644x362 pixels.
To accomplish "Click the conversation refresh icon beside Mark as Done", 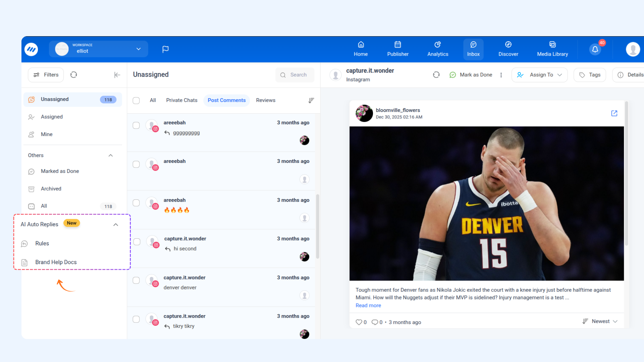I will (436, 75).
